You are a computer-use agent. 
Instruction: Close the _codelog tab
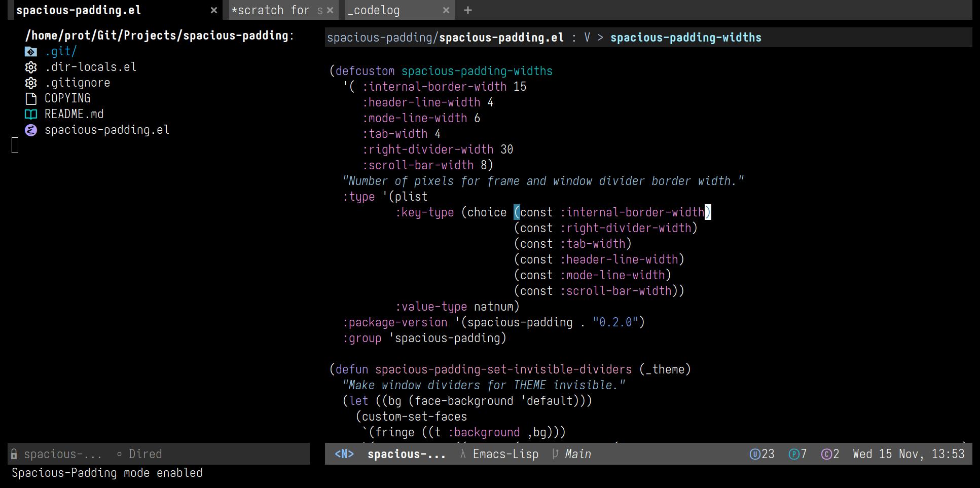pos(446,10)
